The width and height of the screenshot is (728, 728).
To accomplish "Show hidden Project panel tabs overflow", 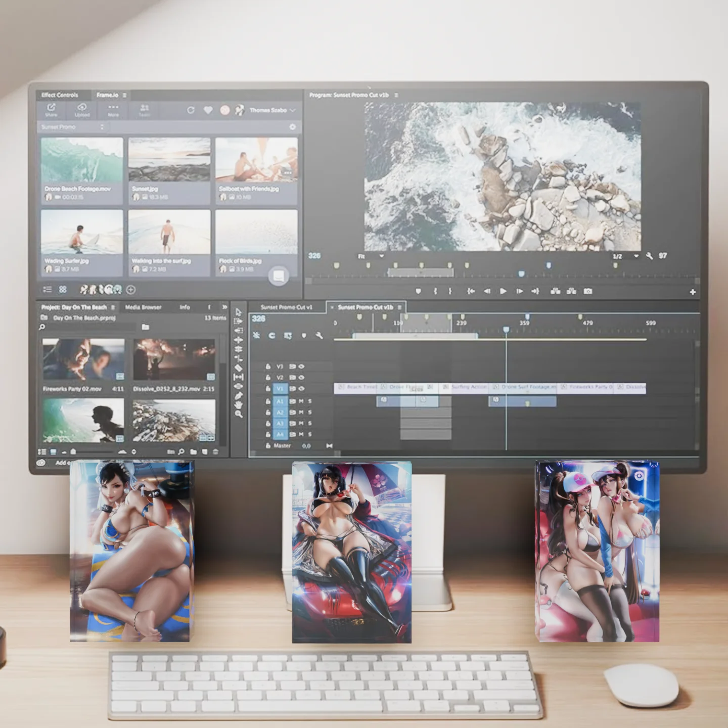I will click(224, 307).
